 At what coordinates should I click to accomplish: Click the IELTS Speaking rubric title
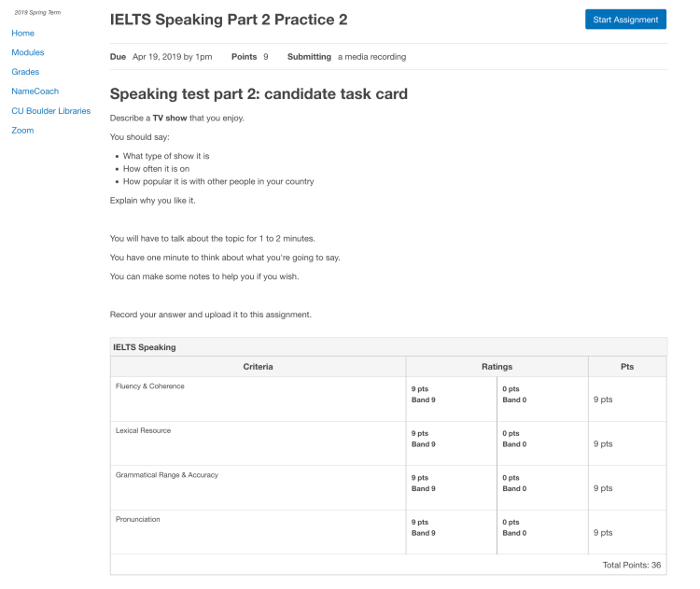tap(145, 347)
